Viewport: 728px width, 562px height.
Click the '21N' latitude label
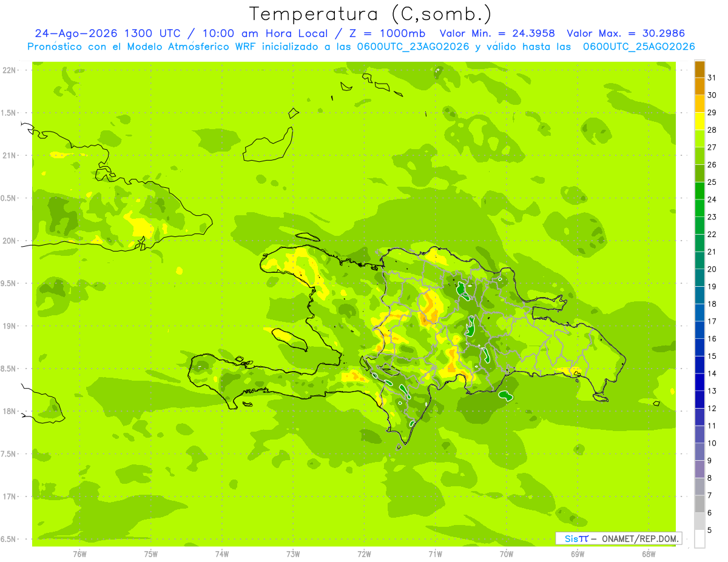(9, 156)
